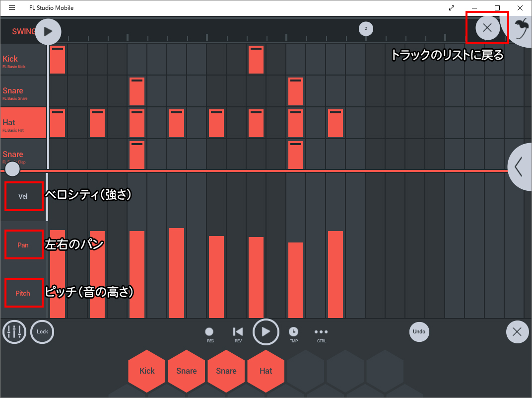Image resolution: width=532 pixels, height=398 pixels.
Task: Switch to the Pan tab
Action: coord(23,245)
